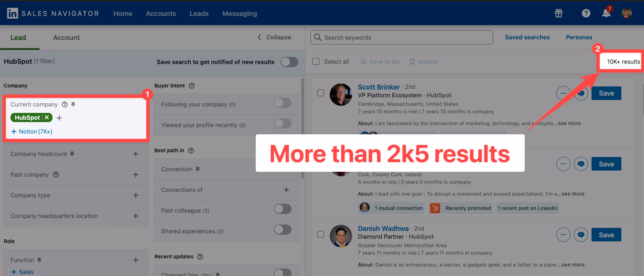Open the Accounts nav item
This screenshot has height=276, width=644.
pyautogui.click(x=161, y=14)
